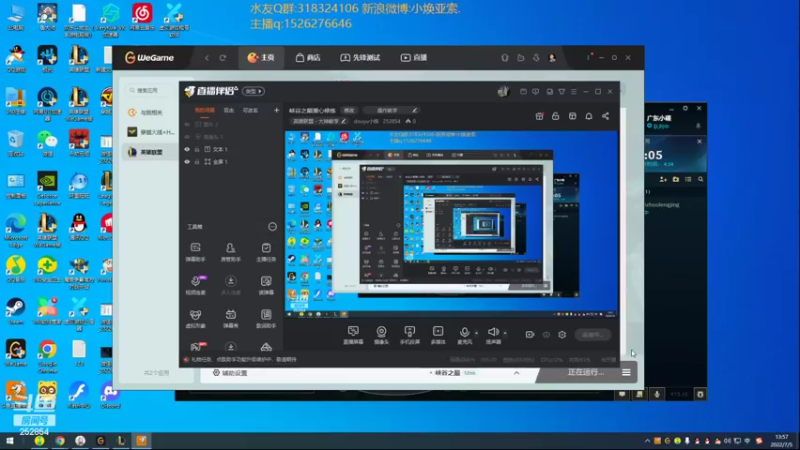Open menu next to 正在运行

click(x=626, y=372)
